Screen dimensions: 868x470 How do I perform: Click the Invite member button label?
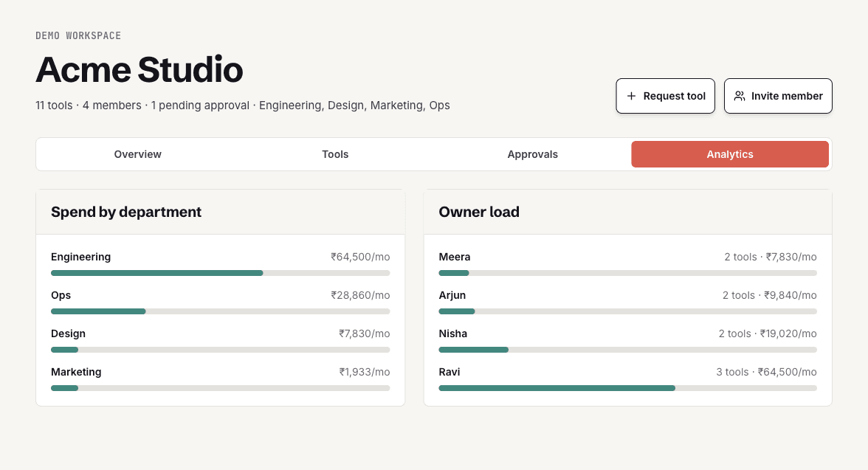[x=787, y=96]
